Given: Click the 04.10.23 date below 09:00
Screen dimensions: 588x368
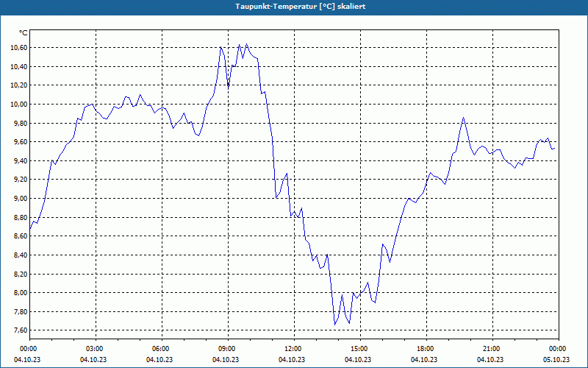Looking at the screenshot, I should [226, 360].
